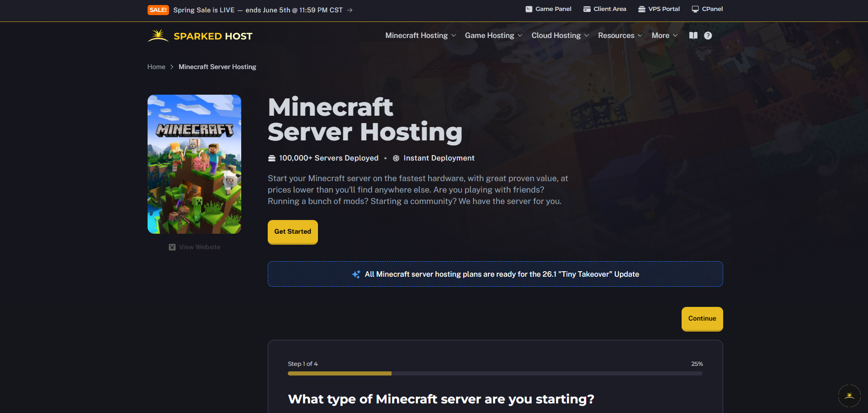
Task: Click the Step 1 of 4 label
Action: pyautogui.click(x=303, y=364)
